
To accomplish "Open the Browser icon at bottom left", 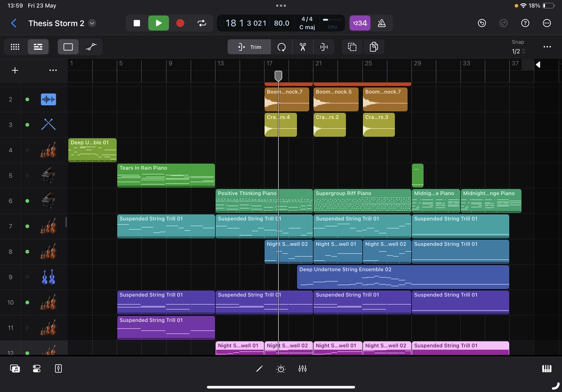I will 15,369.
